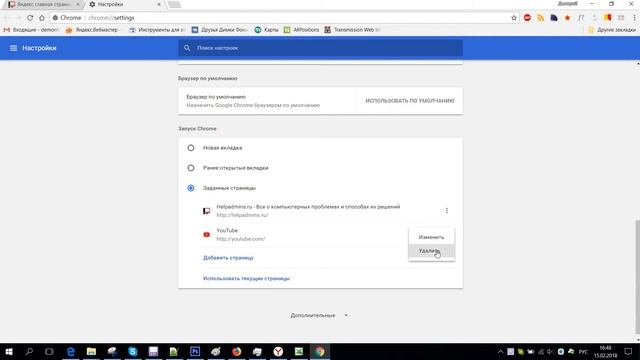The height and width of the screenshot is (360, 640).
Task: Click Использовать текущие страницы link
Action: tap(246, 278)
